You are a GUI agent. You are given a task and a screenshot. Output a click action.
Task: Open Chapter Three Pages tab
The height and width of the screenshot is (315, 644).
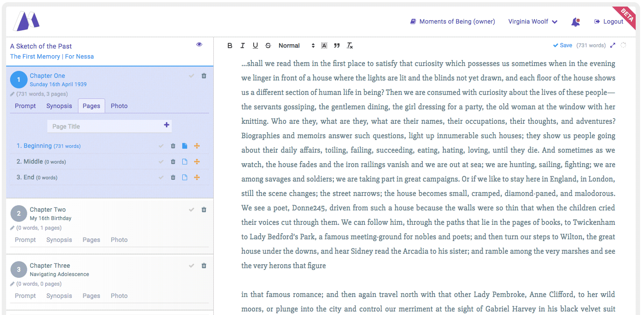pyautogui.click(x=92, y=296)
